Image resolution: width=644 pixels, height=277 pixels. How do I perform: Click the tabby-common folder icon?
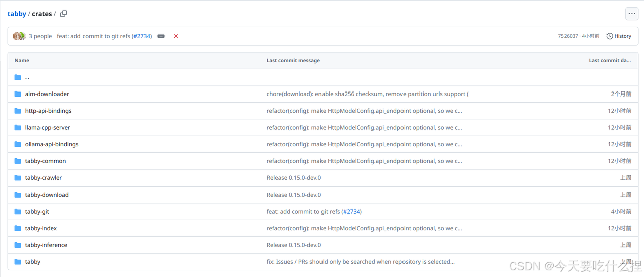coord(18,161)
